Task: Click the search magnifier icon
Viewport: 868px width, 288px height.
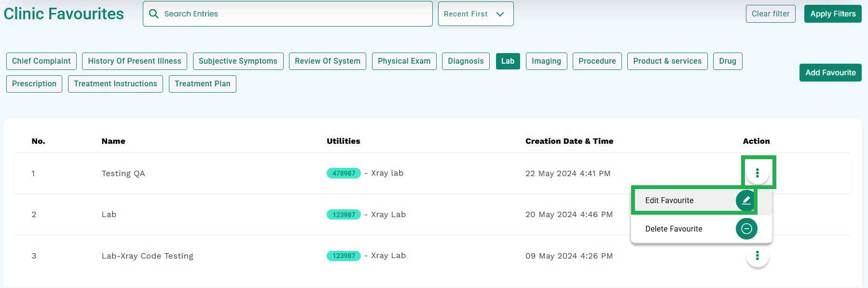Action: coord(154,14)
